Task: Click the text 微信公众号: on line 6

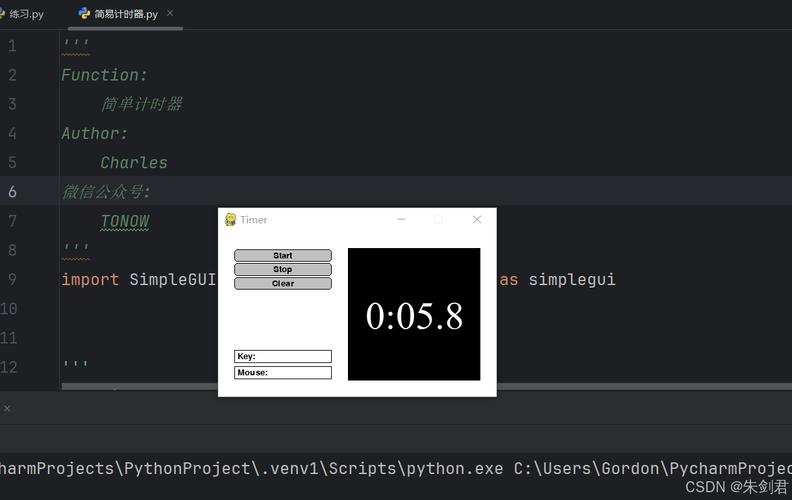Action: [x=106, y=192]
